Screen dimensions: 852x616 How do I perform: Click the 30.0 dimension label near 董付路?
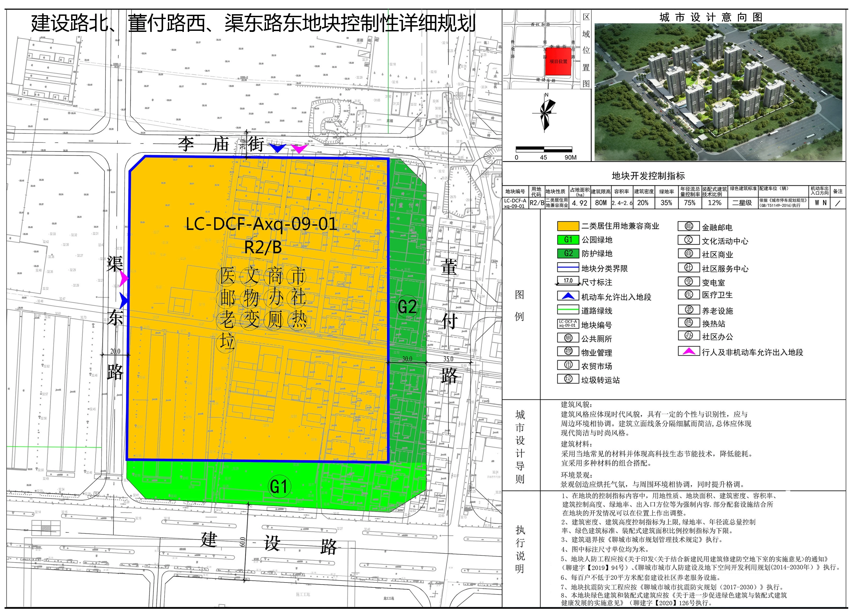[x=407, y=359]
